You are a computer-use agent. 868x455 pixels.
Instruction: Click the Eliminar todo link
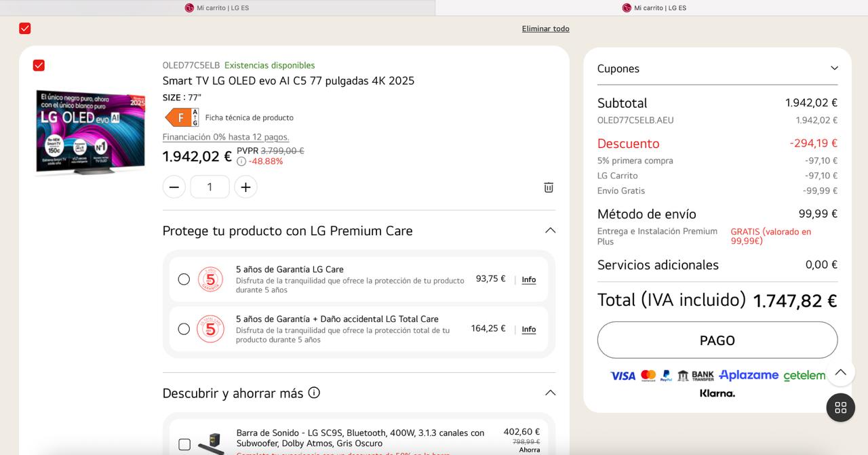(x=545, y=28)
